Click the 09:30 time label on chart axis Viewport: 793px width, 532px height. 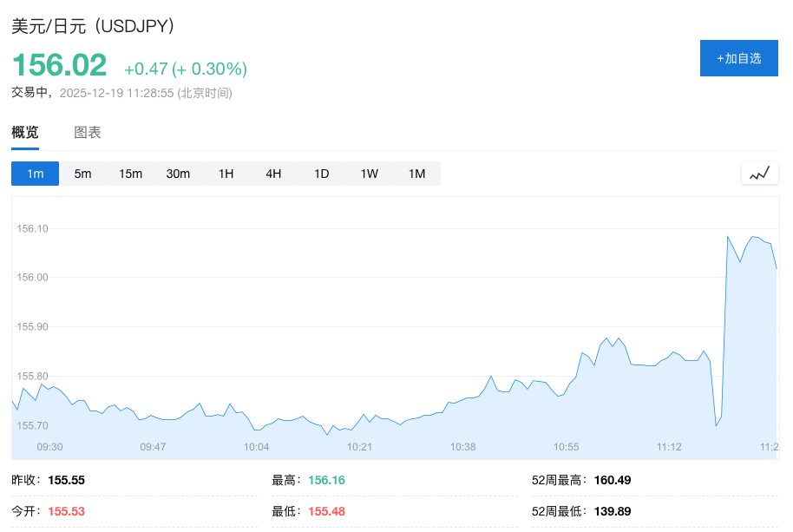tap(49, 447)
